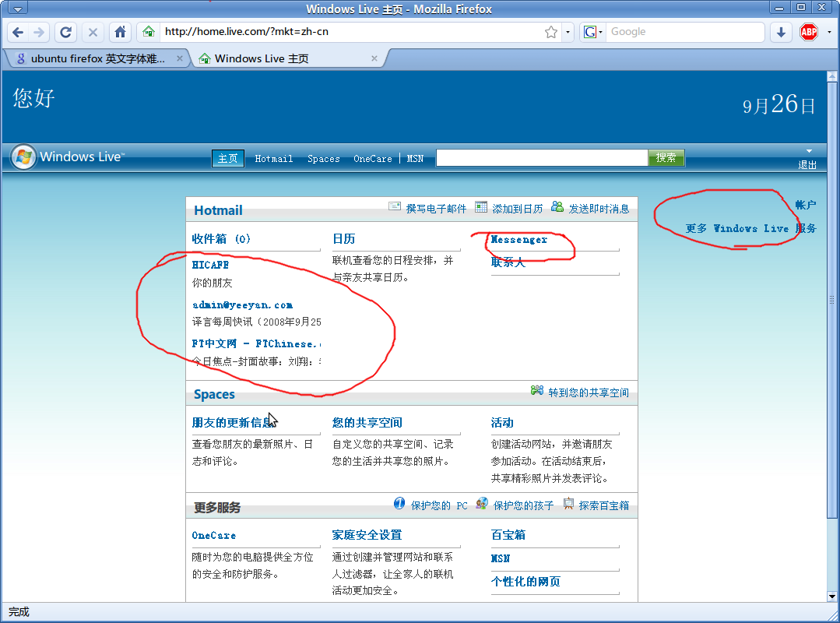
Task: Open the admin@yeeyan.com message
Action: pos(242,305)
